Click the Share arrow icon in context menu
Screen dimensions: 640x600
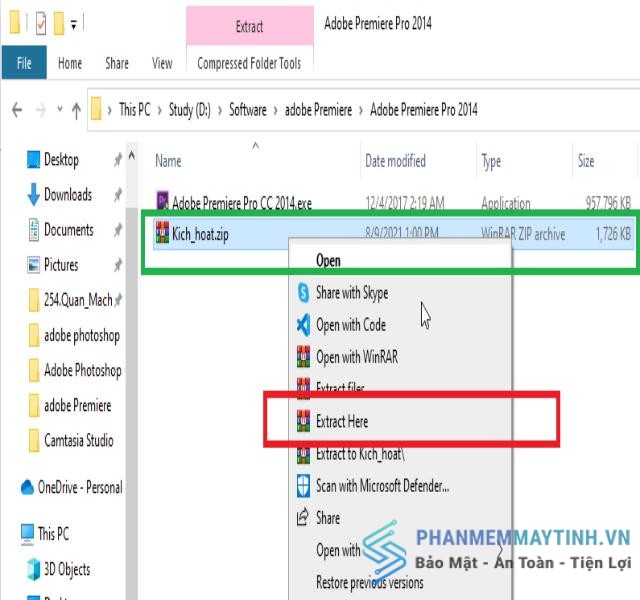302,517
